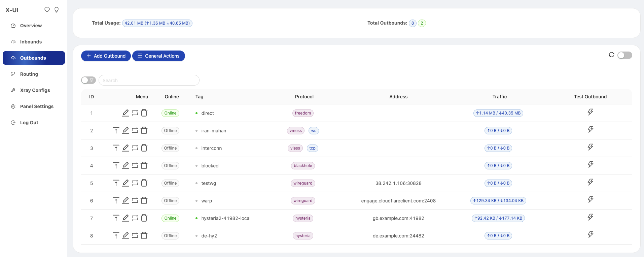Move testwg outbound to the top
The width and height of the screenshot is (644, 257).
coord(116,183)
